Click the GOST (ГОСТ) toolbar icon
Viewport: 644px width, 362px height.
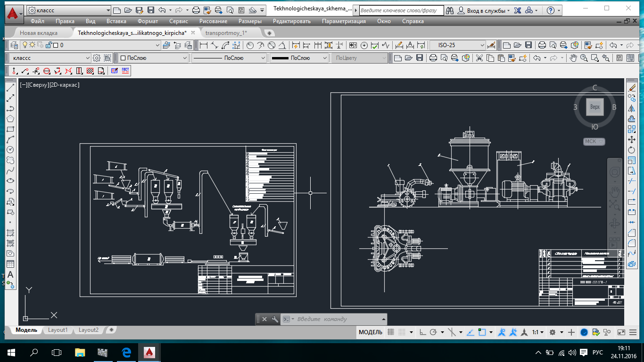click(125, 71)
